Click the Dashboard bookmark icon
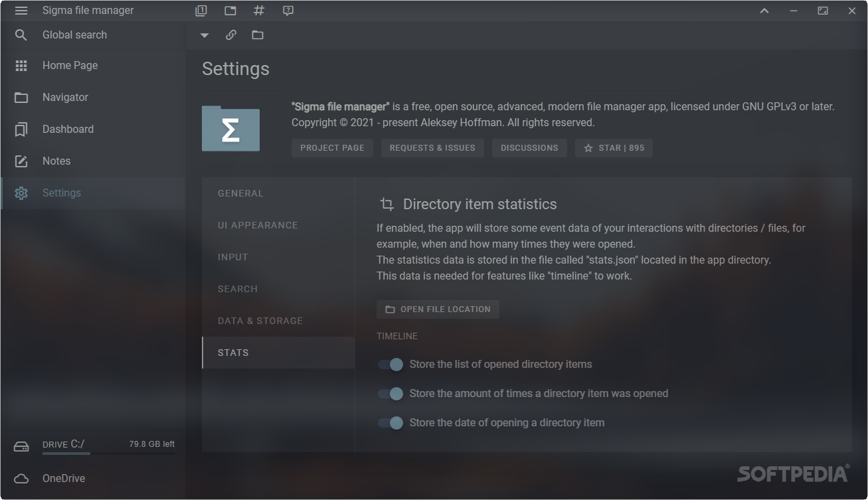 point(21,129)
